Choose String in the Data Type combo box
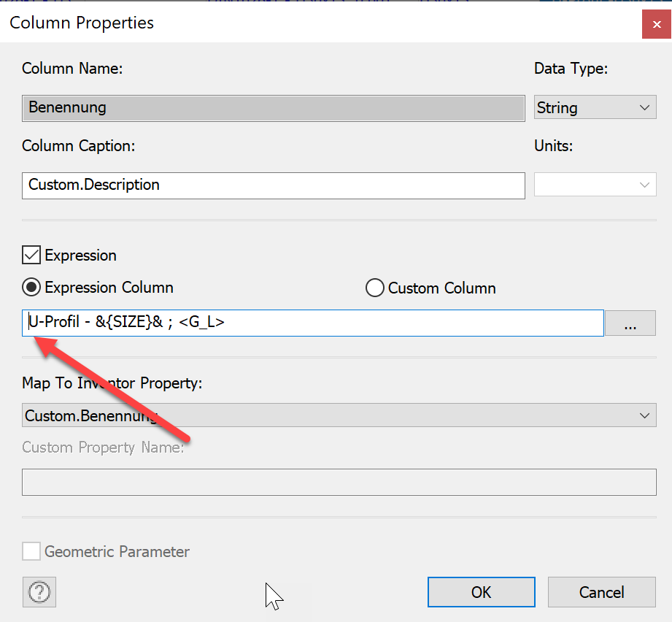Screen dimensions: 672x622 click(584, 107)
